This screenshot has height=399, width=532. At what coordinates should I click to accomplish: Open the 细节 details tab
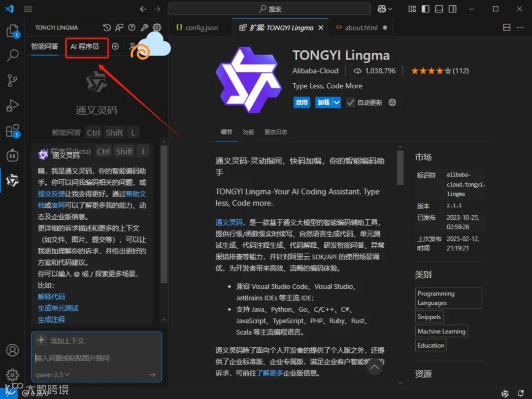point(226,132)
